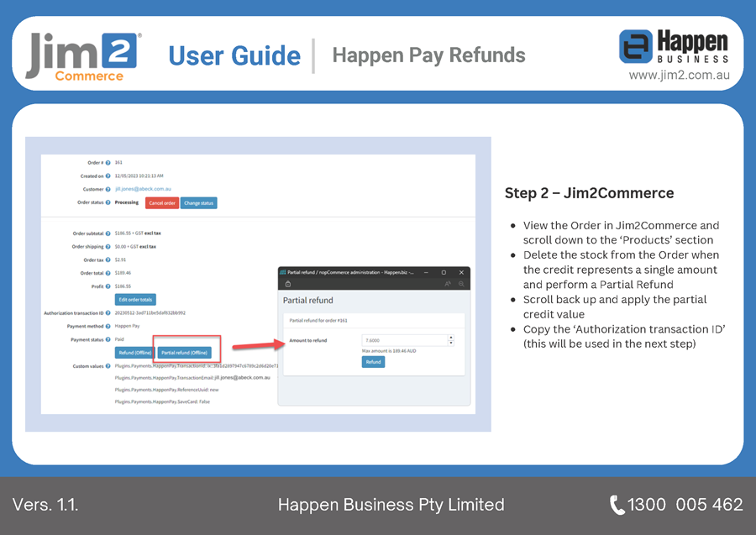
Task: Click the help icon beside Payment method
Action: [108, 327]
